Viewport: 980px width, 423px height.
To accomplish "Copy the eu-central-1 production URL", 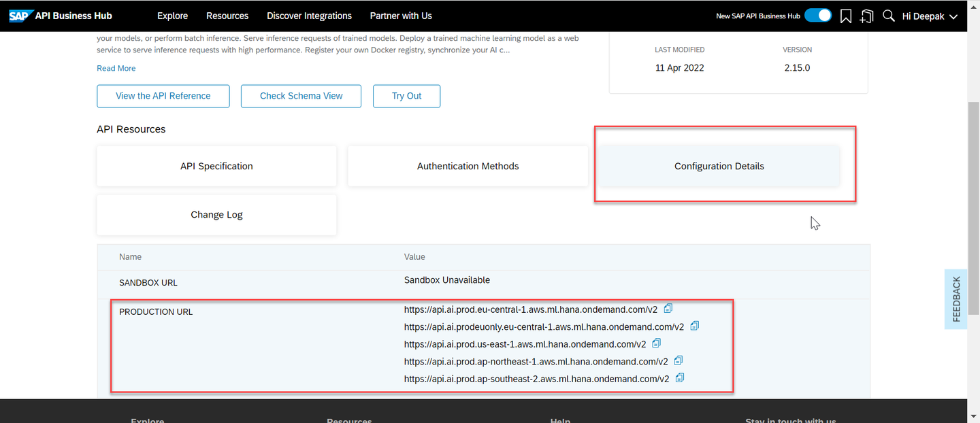I will 668,309.
